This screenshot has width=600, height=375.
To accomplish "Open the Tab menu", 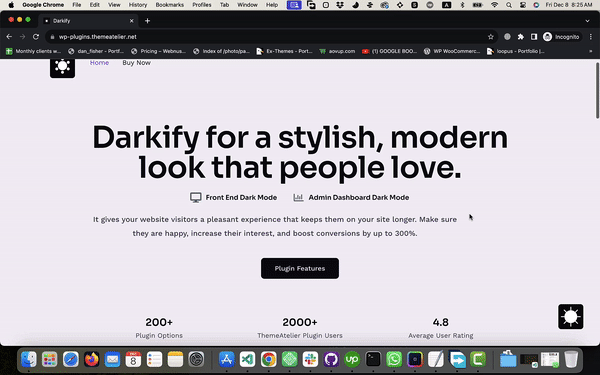I will (x=224, y=5).
